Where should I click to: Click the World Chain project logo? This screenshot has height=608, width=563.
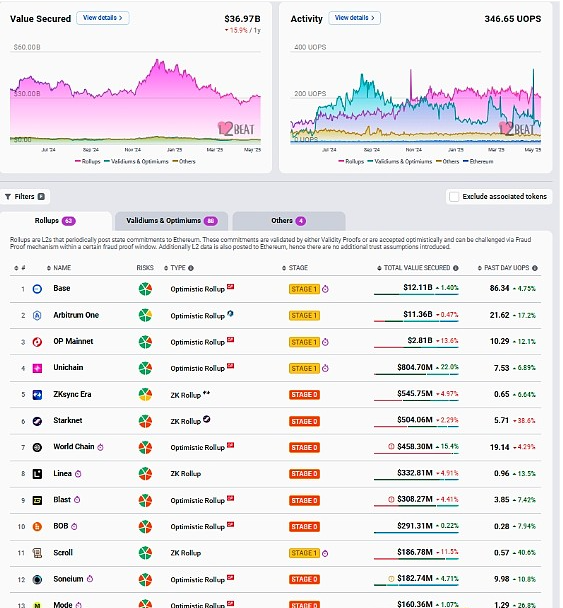click(37, 447)
